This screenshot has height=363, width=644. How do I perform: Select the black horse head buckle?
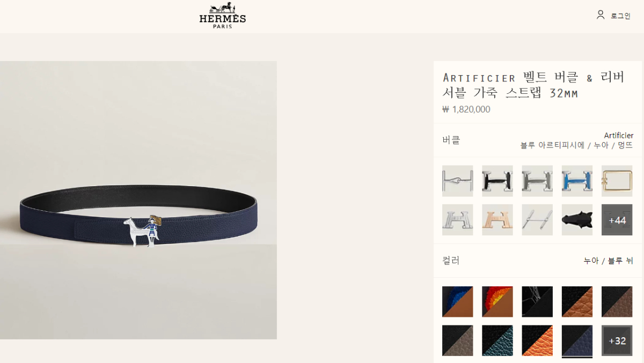577,220
